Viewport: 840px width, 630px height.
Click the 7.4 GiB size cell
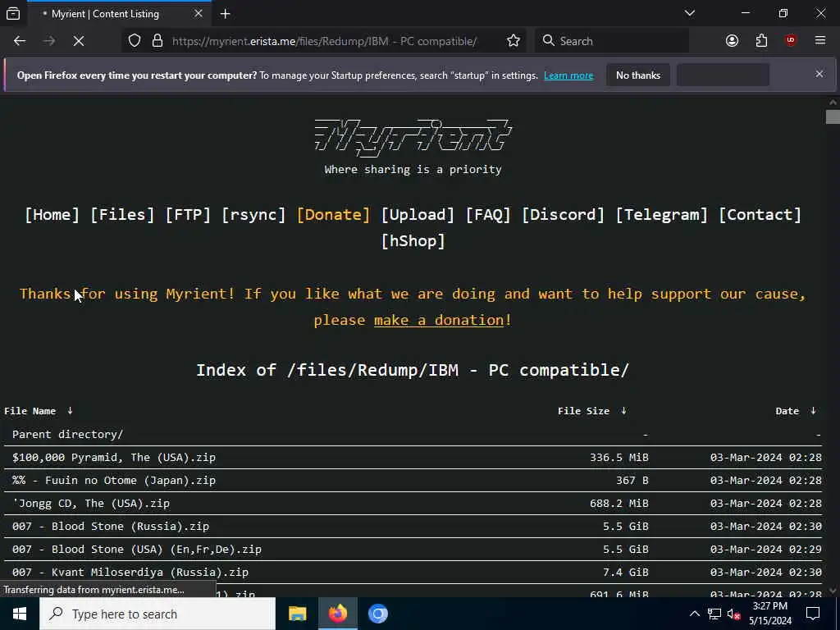tap(626, 573)
